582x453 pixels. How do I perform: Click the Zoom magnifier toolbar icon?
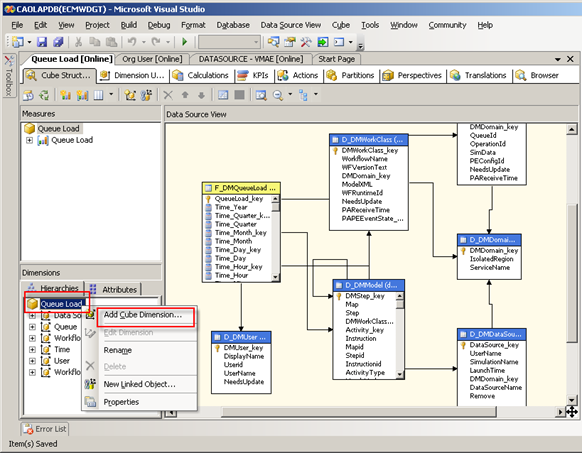[278, 95]
